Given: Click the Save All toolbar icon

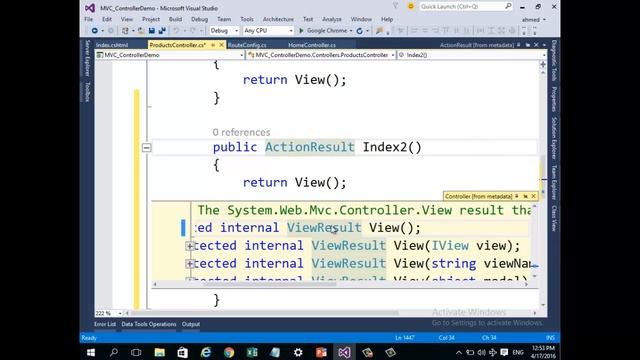Looking at the screenshot, I should tap(162, 31).
